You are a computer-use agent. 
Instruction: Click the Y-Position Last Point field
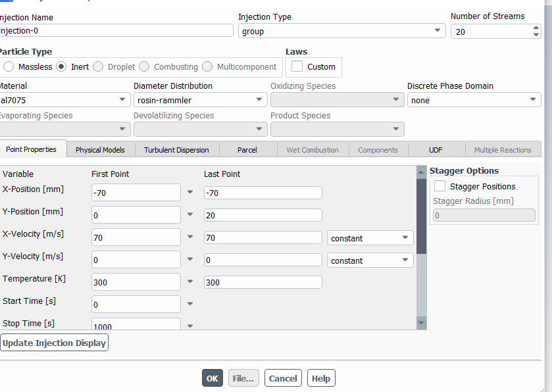[263, 215]
